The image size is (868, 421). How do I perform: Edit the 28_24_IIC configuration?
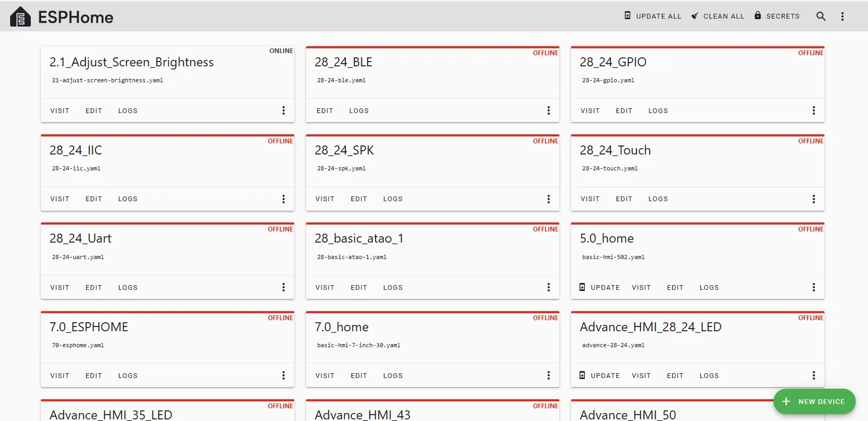click(93, 199)
